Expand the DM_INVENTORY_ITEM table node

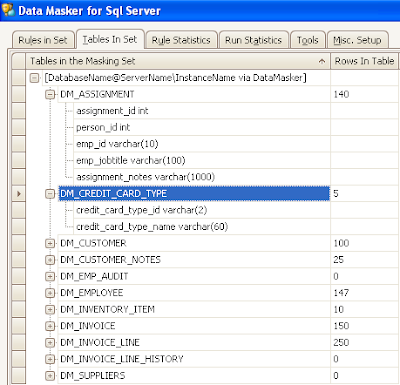click(x=50, y=309)
